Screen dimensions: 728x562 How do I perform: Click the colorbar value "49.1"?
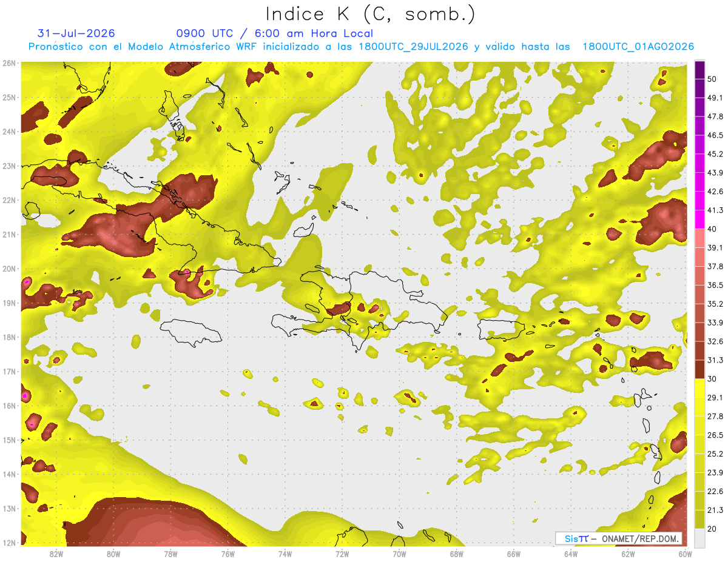715,98
